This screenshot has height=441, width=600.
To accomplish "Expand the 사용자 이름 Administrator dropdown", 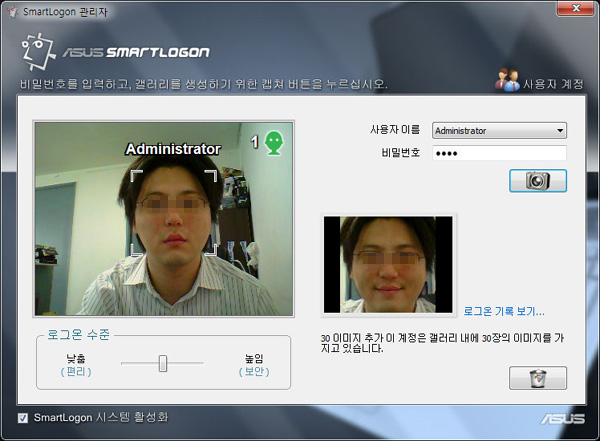I will point(499,131).
